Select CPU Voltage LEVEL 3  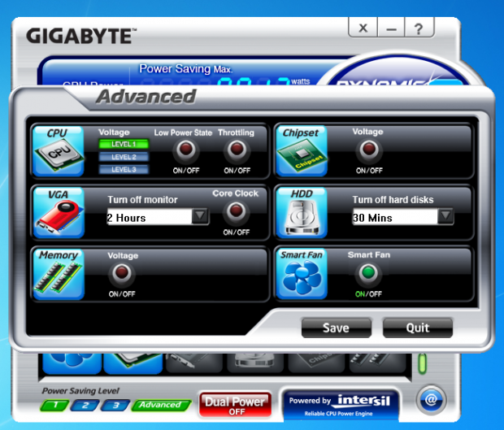124,169
